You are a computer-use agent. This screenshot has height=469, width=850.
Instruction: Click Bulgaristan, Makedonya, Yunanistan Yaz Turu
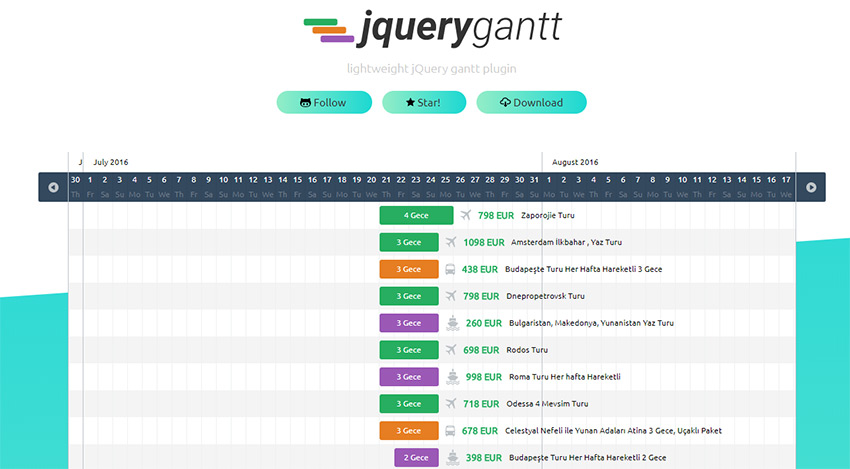pyautogui.click(x=591, y=323)
